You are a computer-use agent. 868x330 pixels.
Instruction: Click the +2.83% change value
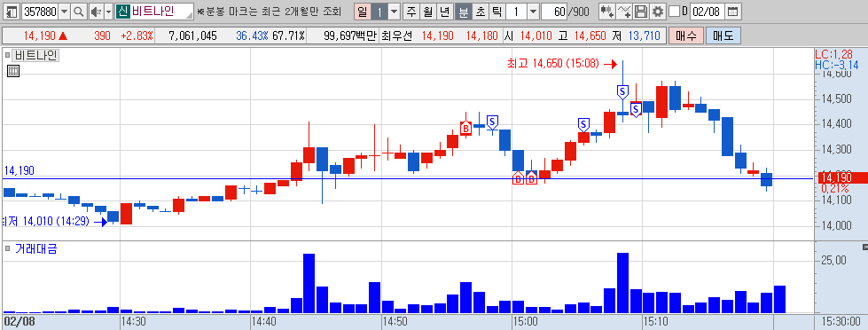pyautogui.click(x=137, y=36)
